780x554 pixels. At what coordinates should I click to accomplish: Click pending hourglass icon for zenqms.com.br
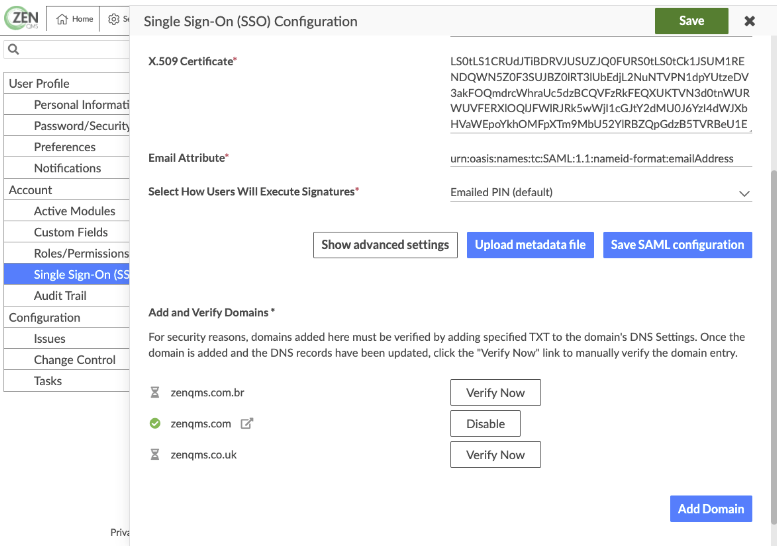[155, 392]
